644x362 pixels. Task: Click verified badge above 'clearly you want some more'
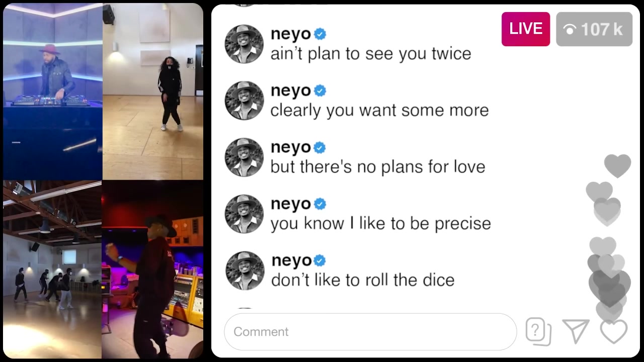tap(320, 91)
